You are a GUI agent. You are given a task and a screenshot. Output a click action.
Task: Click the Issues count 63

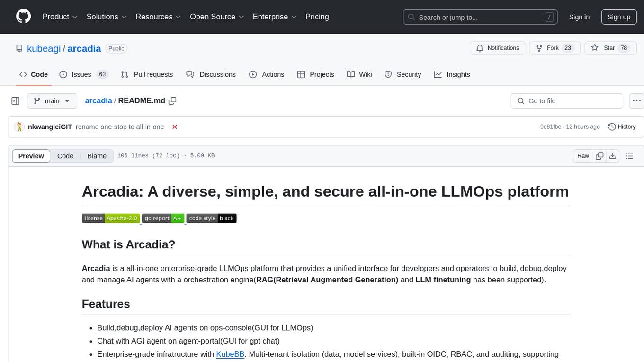(x=102, y=74)
